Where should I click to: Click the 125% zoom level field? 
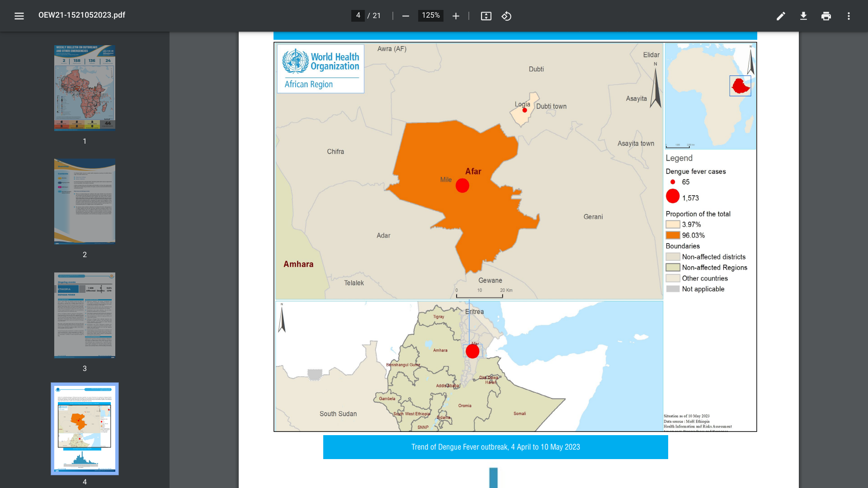(x=430, y=16)
